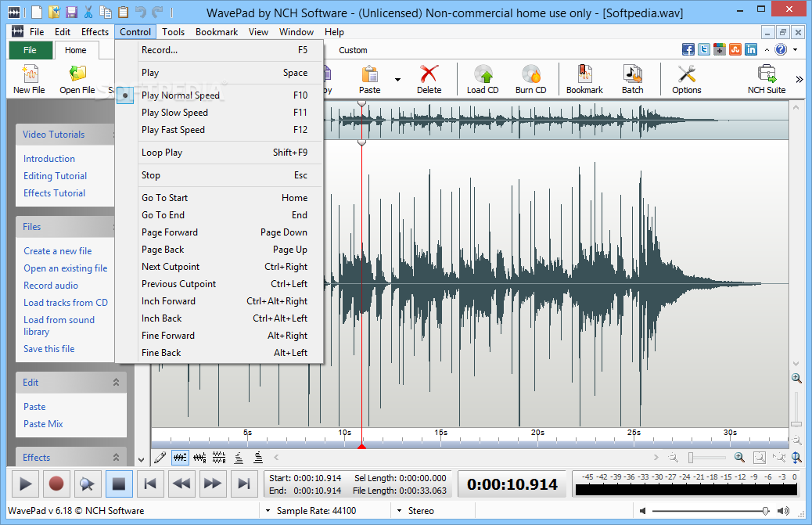Click the zoom in magnifier beside horizontal zoom slider
The image size is (812, 525).
pyautogui.click(x=739, y=457)
